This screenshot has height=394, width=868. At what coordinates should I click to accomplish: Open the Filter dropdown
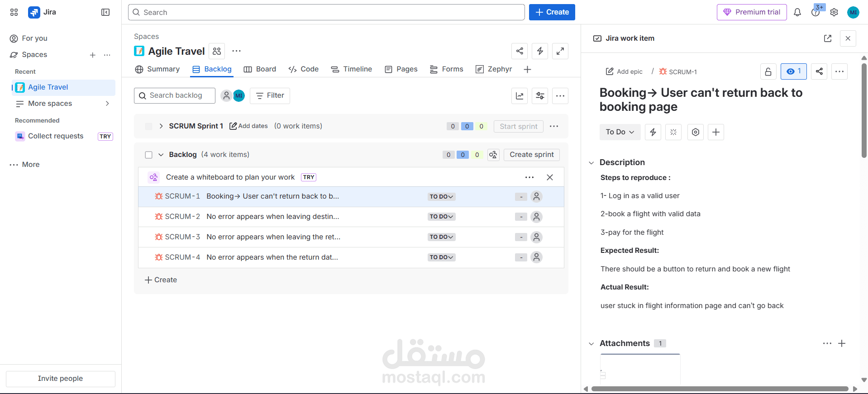point(270,95)
